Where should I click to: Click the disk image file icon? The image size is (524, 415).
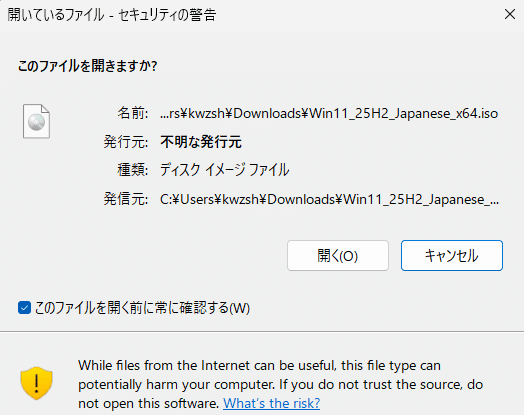point(36,121)
